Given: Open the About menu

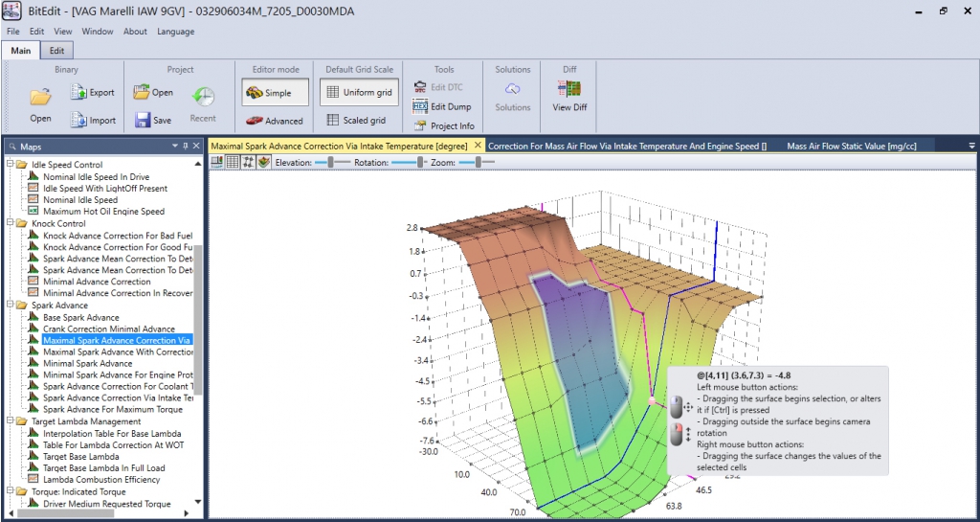Looking at the screenshot, I should pos(135,32).
